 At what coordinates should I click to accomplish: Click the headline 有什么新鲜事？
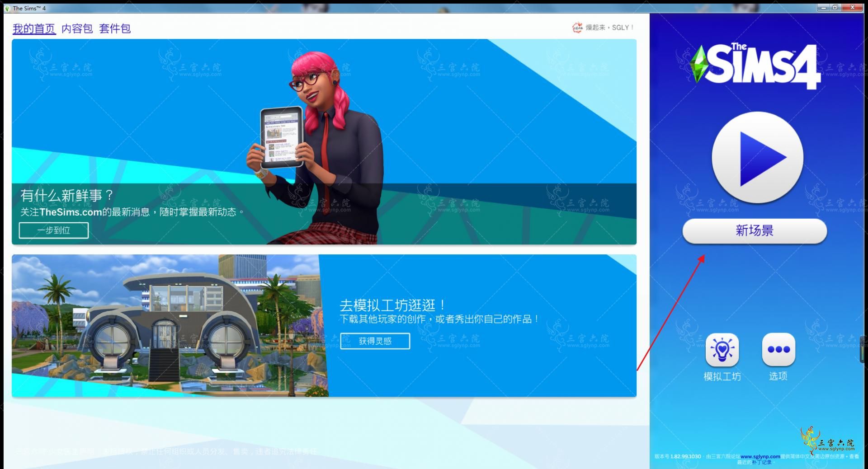(x=67, y=196)
